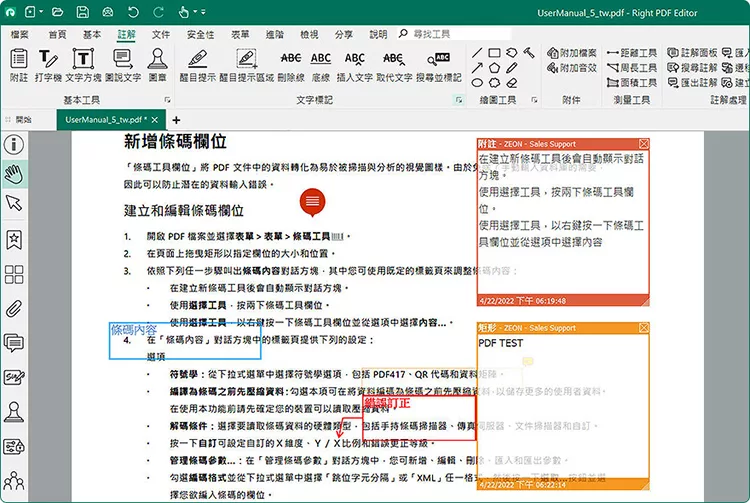This screenshot has width=750, height=503.
Task: Select the rectangle drawing shape tool
Action: (x=494, y=52)
